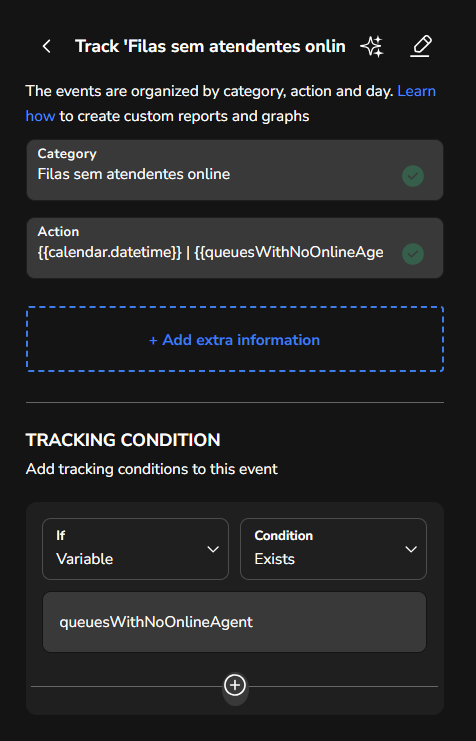476x741 pixels.
Task: Edit the Action input field
Action: pos(235,248)
